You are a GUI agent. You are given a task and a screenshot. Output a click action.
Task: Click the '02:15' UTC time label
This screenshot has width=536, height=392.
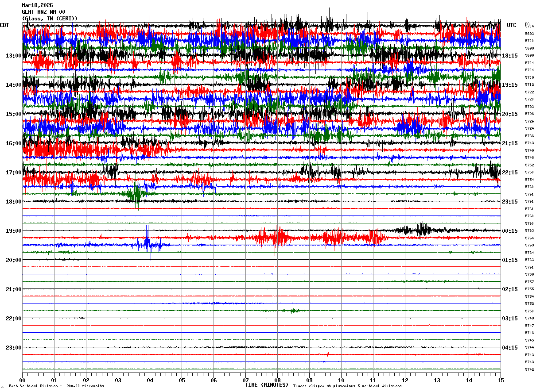[510, 289]
